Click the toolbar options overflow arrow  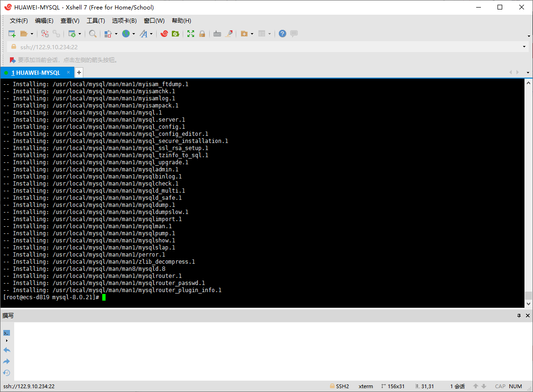click(529, 36)
